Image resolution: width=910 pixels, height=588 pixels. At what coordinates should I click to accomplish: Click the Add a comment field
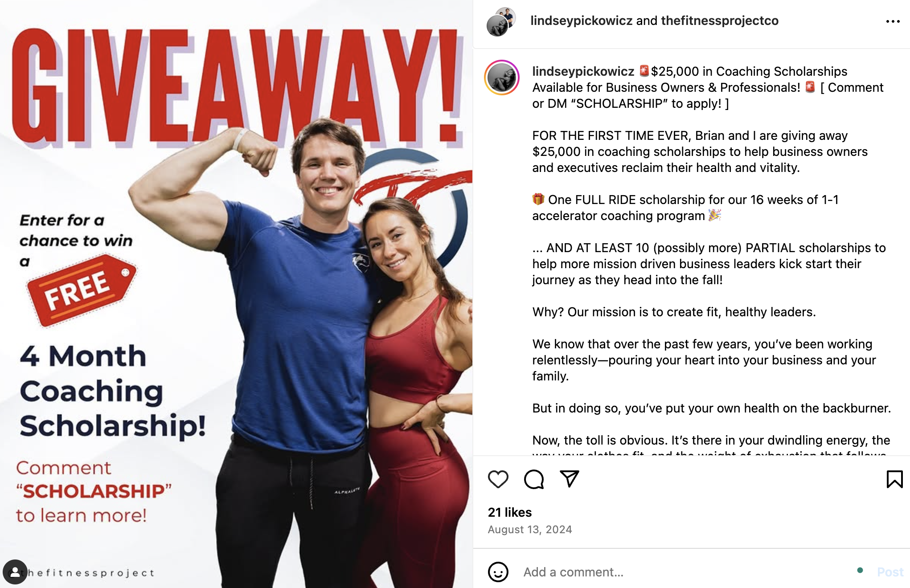click(686, 572)
